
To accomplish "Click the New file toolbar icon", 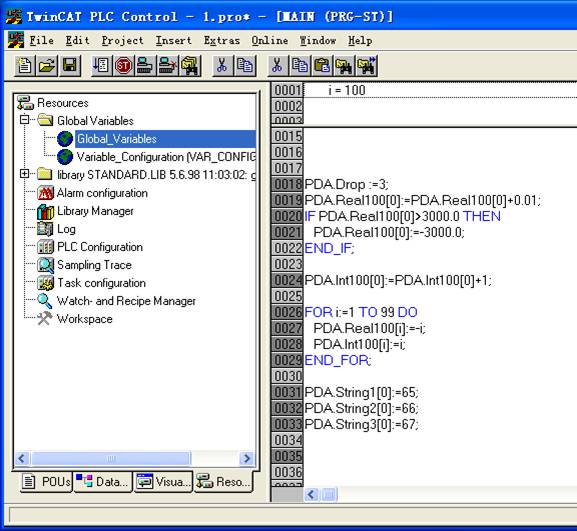I will coord(25,66).
